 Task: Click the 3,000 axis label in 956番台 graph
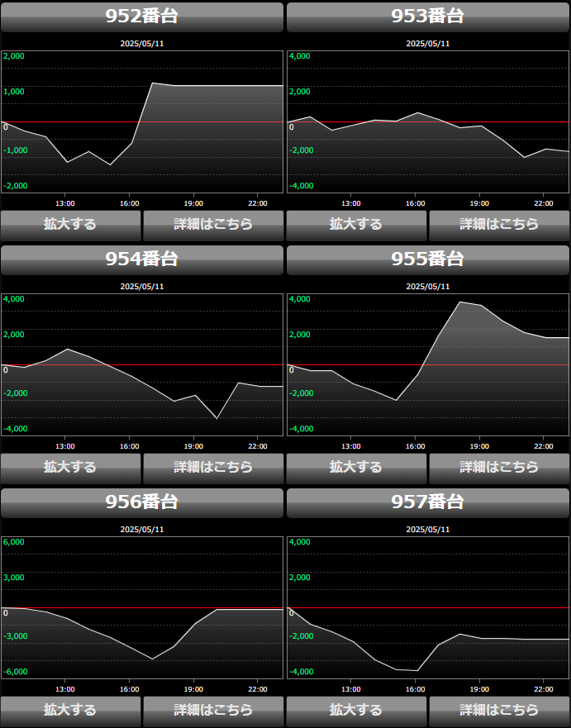[x=14, y=577]
